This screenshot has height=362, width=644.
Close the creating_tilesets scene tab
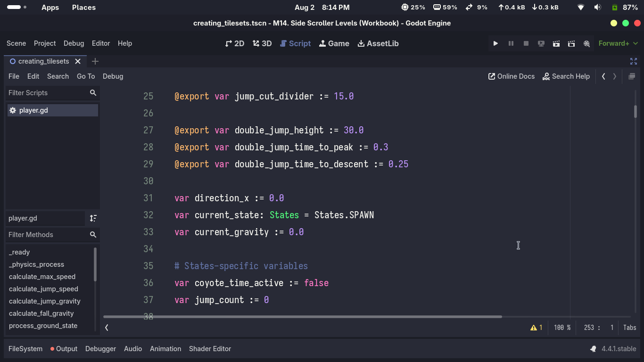(x=78, y=61)
